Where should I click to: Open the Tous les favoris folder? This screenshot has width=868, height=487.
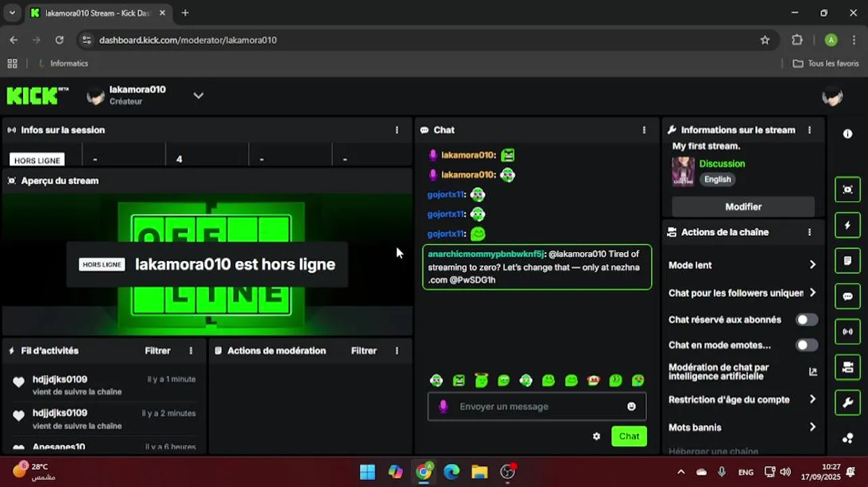click(x=825, y=64)
